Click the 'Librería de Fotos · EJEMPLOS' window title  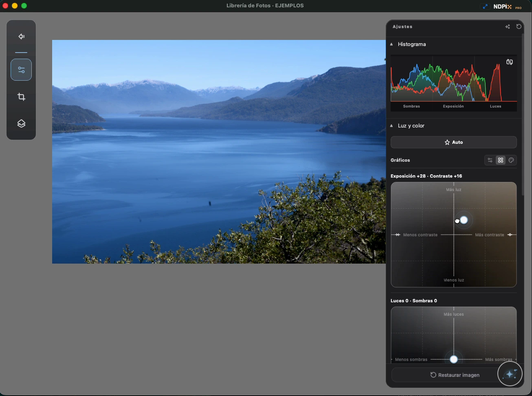(x=265, y=6)
